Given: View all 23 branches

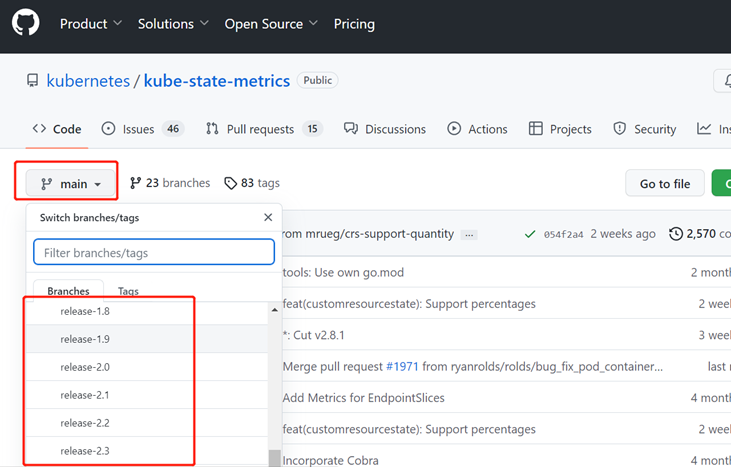Looking at the screenshot, I should 170,183.
